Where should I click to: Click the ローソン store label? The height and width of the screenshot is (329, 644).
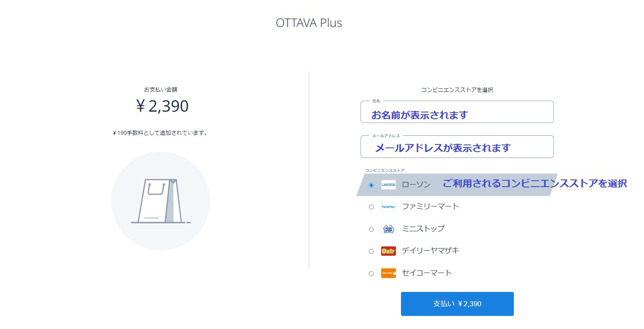pos(416,185)
